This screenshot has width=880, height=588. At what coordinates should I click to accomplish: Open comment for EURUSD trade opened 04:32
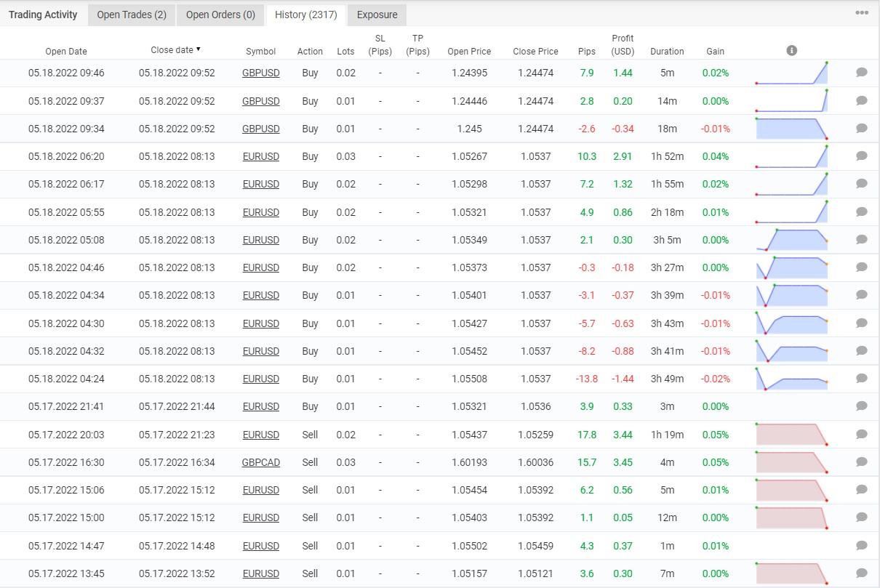(862, 350)
